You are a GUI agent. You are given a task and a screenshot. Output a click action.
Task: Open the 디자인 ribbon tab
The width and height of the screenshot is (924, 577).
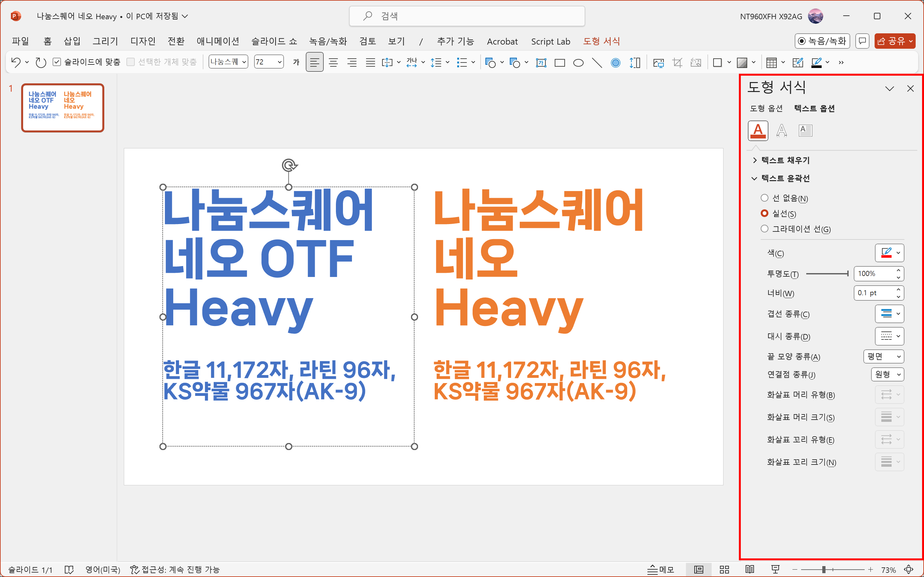click(143, 41)
